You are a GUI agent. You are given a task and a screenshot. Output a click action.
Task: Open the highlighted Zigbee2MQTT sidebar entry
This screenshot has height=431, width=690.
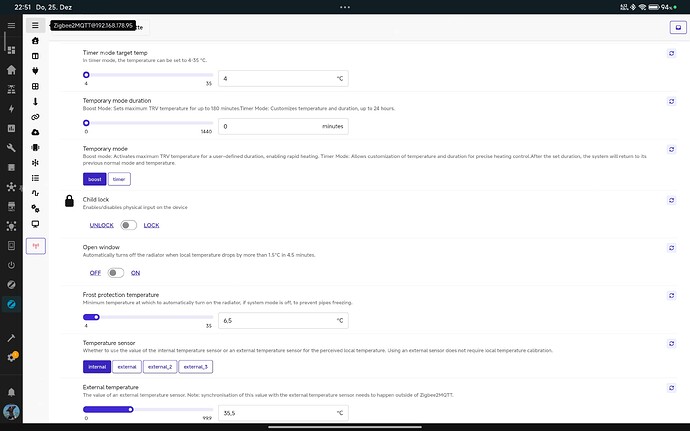[11, 304]
